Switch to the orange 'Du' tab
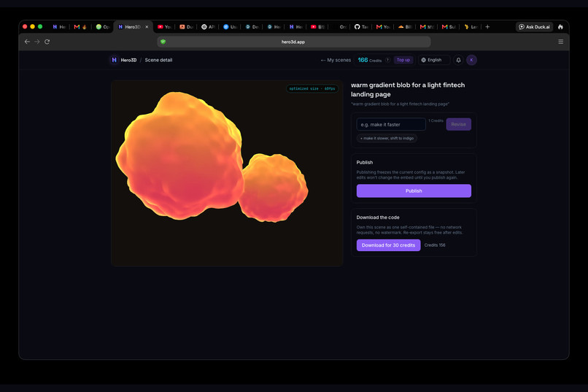Image resolution: width=588 pixels, height=392 pixels. [186, 27]
